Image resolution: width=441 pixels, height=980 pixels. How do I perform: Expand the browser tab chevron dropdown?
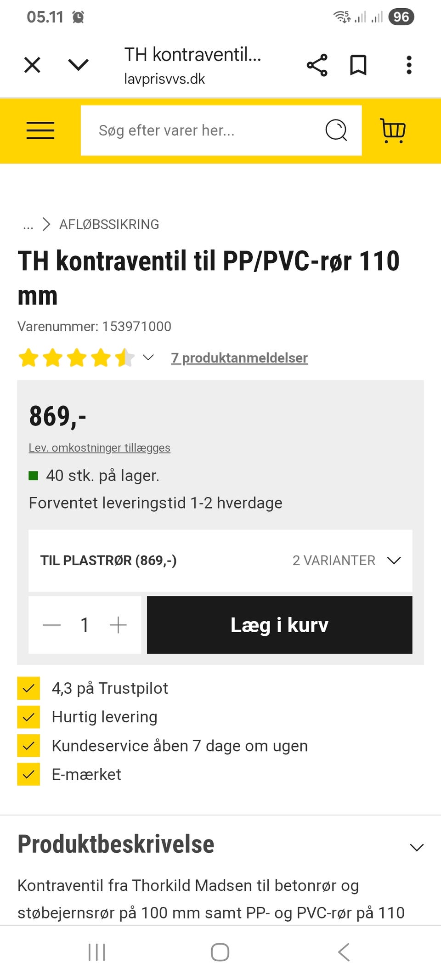coord(78,65)
